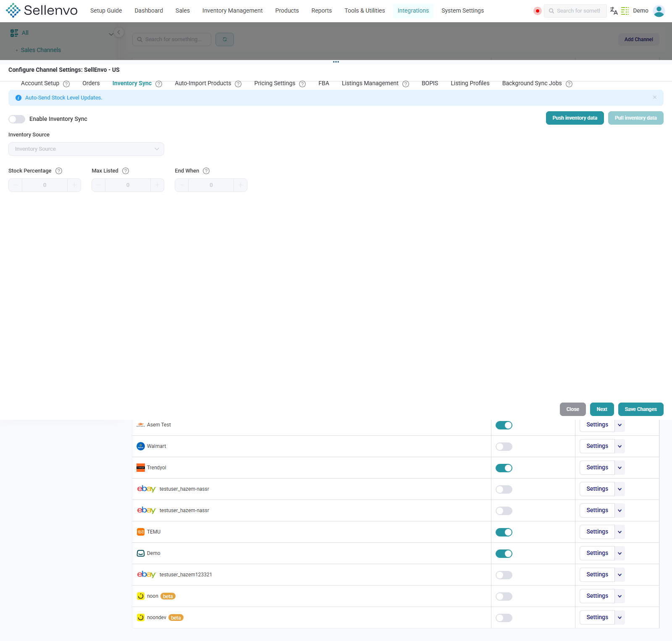This screenshot has height=641, width=672.
Task: Expand Settings dropdown arrow for Asem Test
Action: click(619, 425)
